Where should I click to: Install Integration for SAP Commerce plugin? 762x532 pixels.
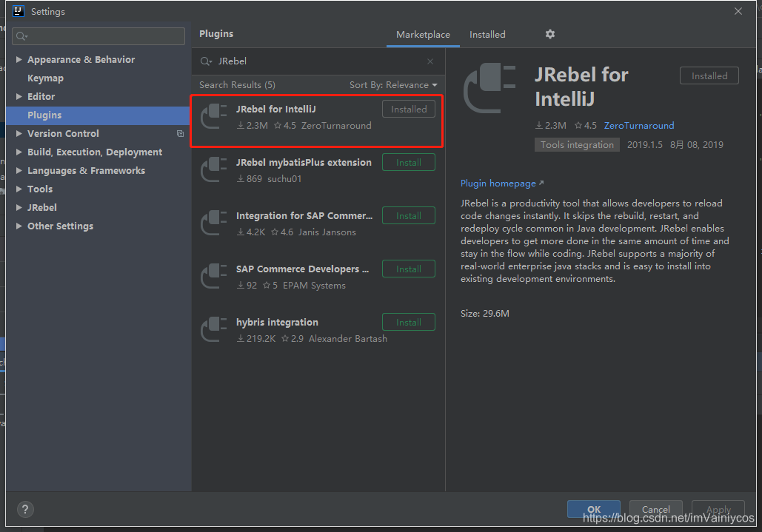click(x=409, y=216)
